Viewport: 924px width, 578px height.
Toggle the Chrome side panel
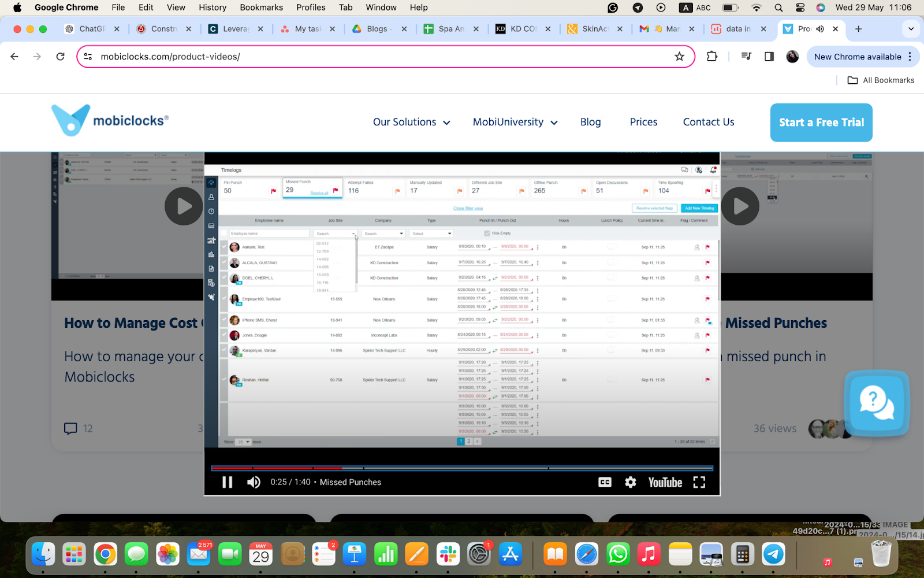click(x=769, y=57)
